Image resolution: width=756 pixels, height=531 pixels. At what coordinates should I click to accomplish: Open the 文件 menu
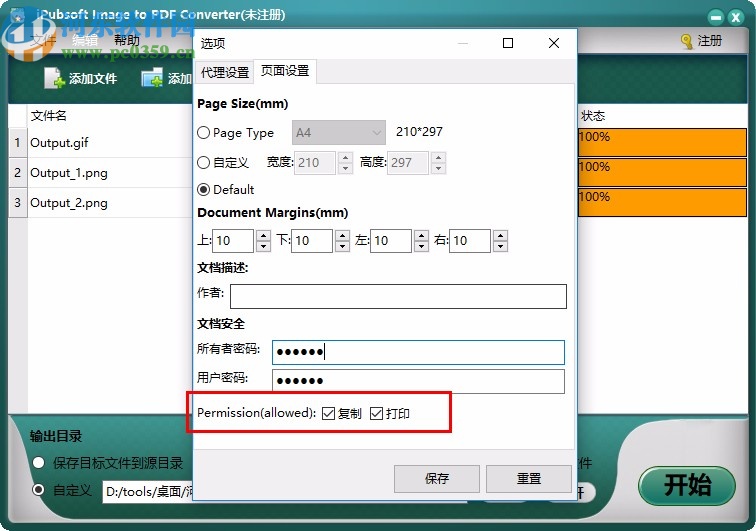(x=43, y=41)
